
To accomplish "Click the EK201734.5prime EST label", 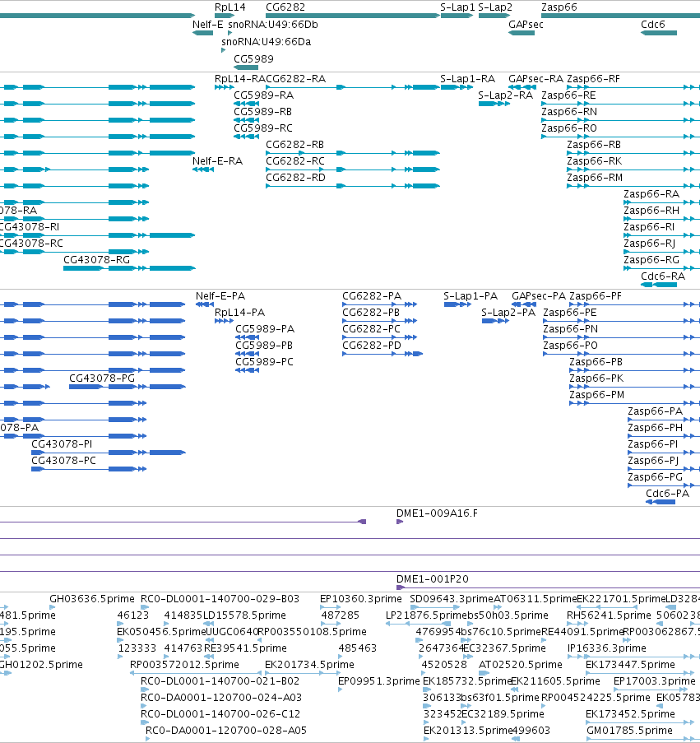I will (x=309, y=665).
